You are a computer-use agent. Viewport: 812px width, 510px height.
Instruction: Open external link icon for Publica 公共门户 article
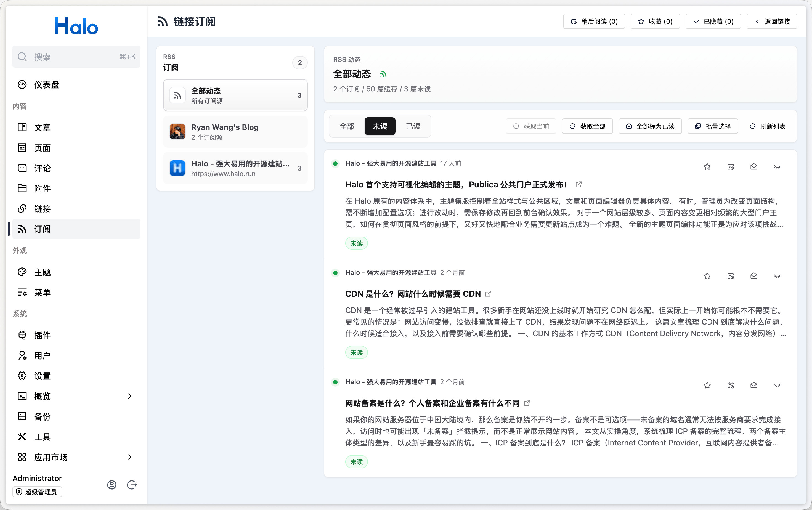point(579,184)
